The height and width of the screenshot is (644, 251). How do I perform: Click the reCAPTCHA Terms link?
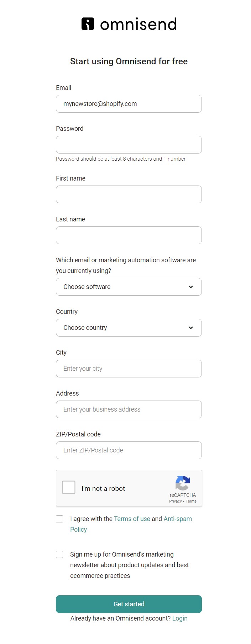coord(191,501)
